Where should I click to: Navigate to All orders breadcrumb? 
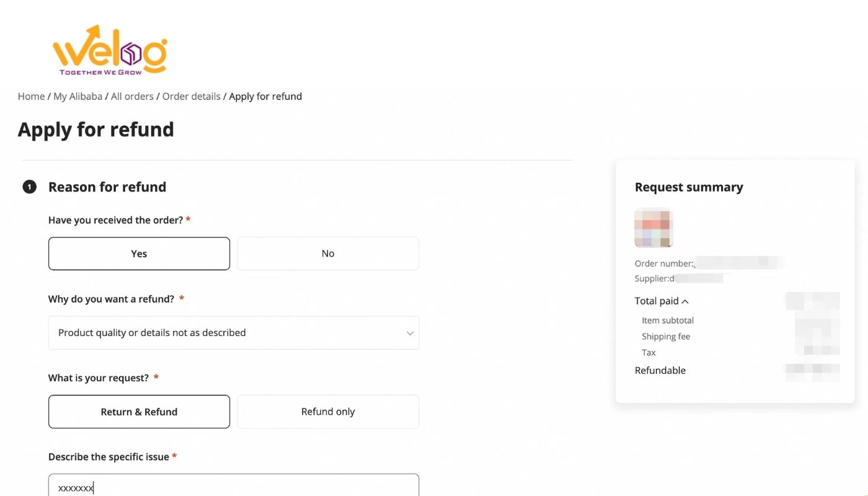[132, 96]
